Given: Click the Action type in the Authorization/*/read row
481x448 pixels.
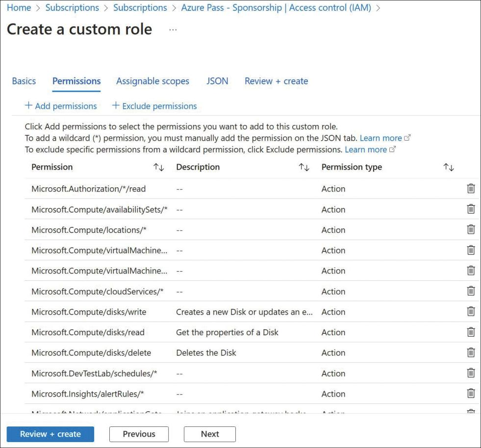Looking at the screenshot, I should (x=333, y=189).
